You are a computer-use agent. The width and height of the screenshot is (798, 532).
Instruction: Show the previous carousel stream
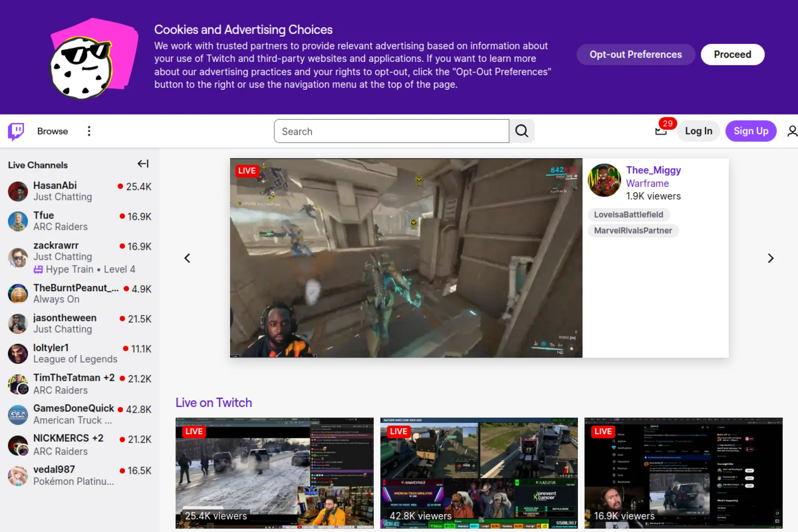[x=187, y=258]
